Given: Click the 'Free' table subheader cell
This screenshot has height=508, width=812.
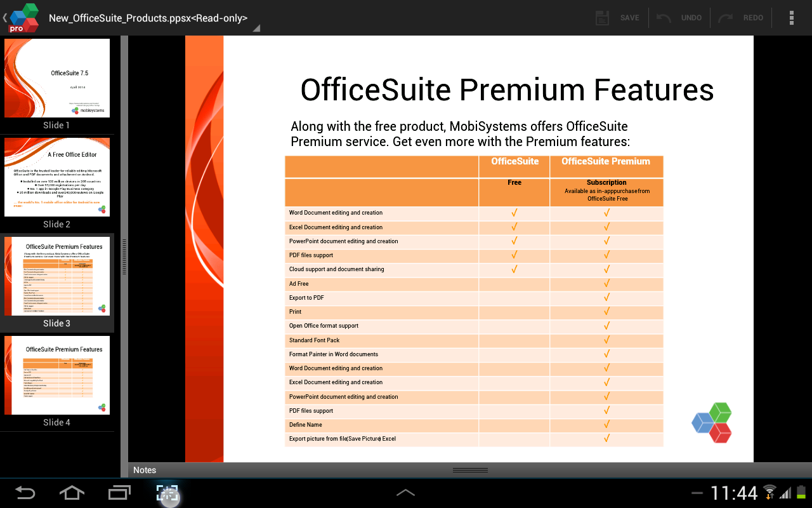Looking at the screenshot, I should pos(514,192).
